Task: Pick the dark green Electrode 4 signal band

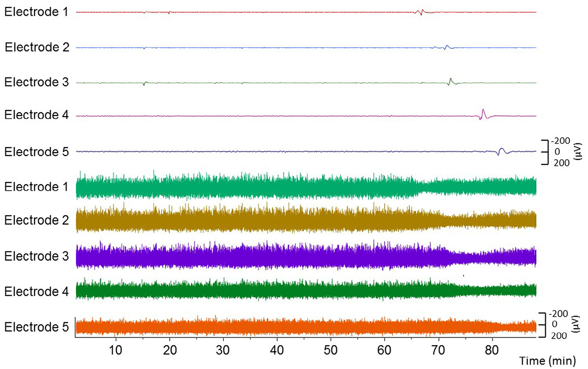Action: point(274,291)
